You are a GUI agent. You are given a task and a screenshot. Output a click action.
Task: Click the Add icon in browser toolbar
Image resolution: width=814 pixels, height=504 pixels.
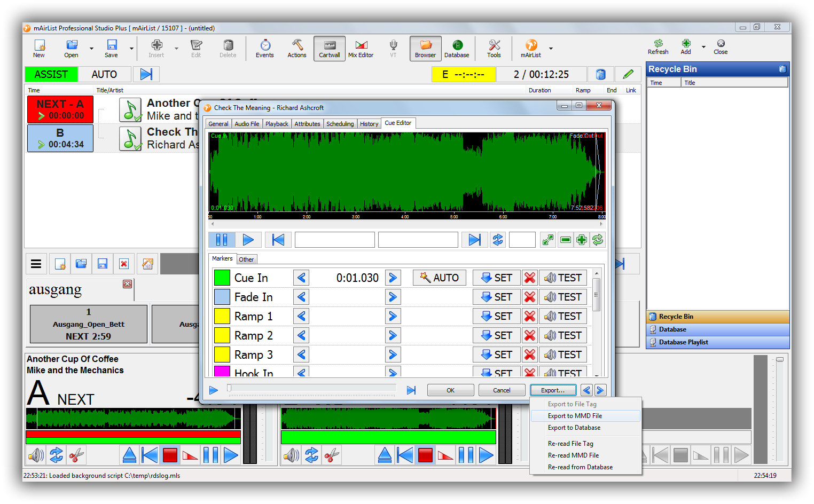pyautogui.click(x=686, y=47)
